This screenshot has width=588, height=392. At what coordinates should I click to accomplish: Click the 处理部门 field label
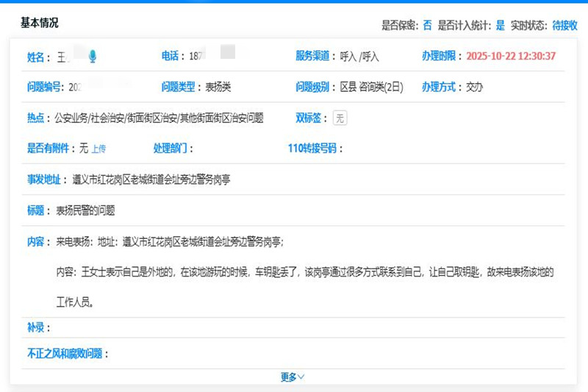(x=171, y=149)
